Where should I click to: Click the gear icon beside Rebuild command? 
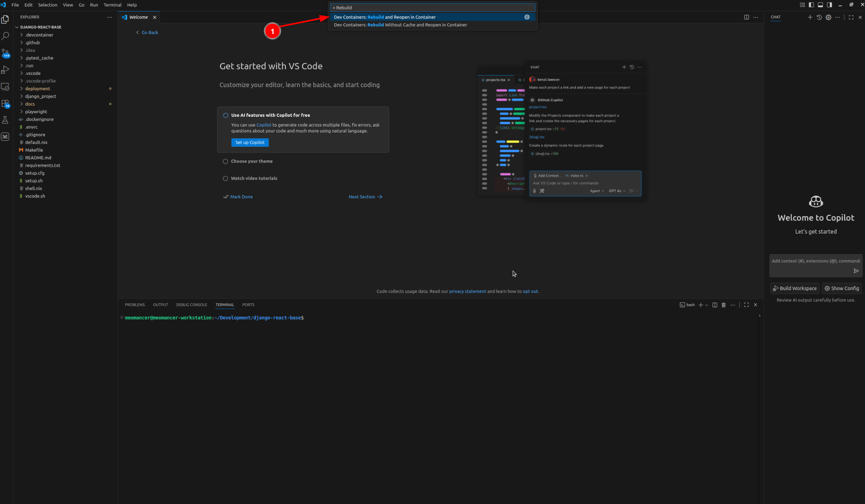tap(527, 17)
